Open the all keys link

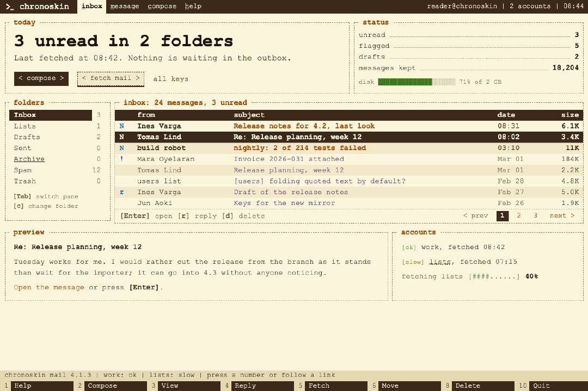170,79
